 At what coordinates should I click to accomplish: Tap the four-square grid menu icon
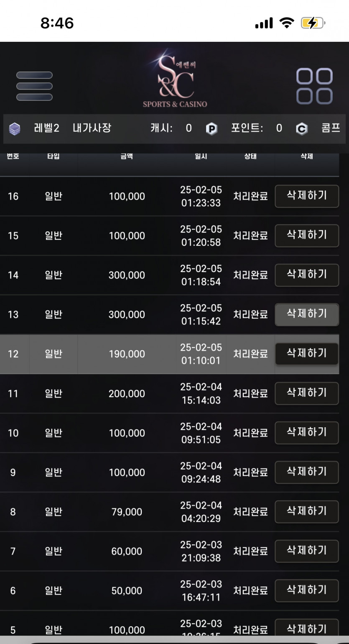click(x=314, y=86)
